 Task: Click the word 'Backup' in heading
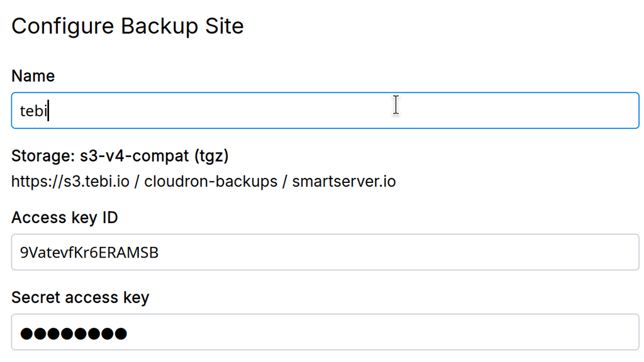pos(158,26)
